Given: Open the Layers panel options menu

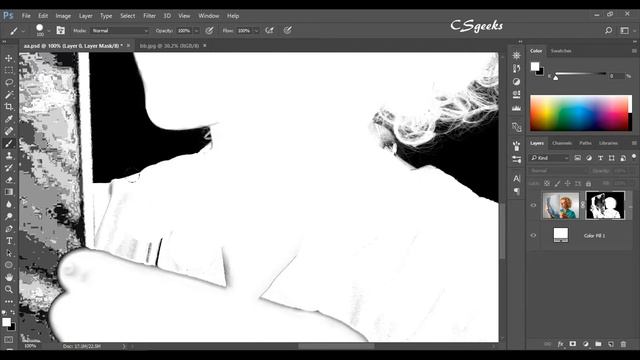Looking at the screenshot, I should (x=634, y=143).
